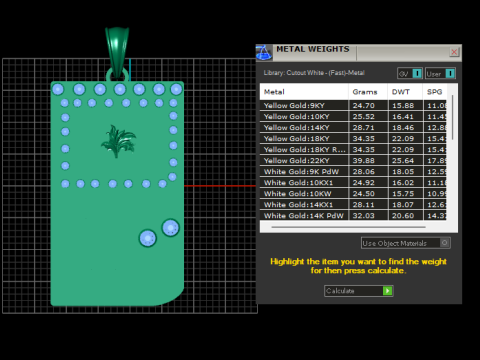
Task: Select the White Gold:10KX1 row
Action: pyautogui.click(x=353, y=183)
